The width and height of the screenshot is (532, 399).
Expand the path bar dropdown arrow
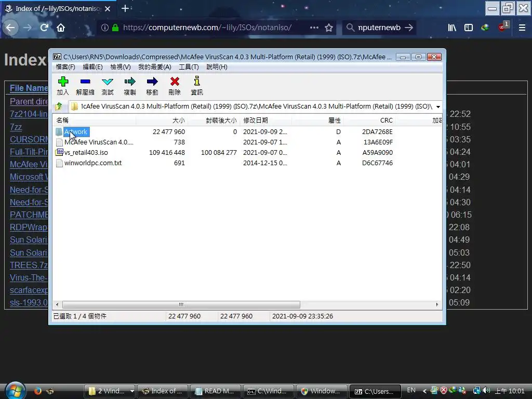438,107
